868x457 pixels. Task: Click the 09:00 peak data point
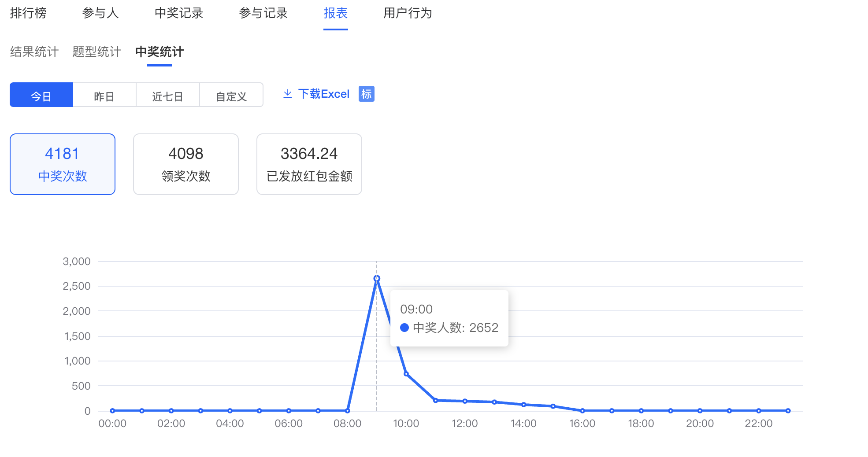click(377, 278)
